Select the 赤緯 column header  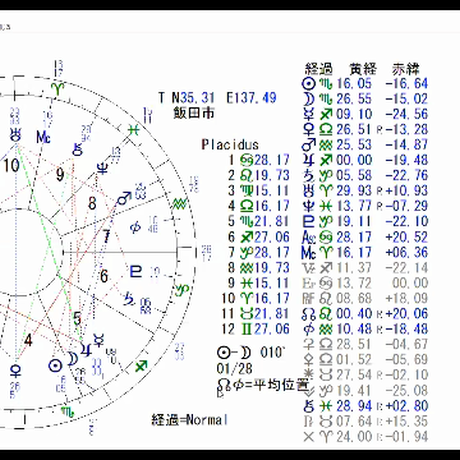click(405, 69)
